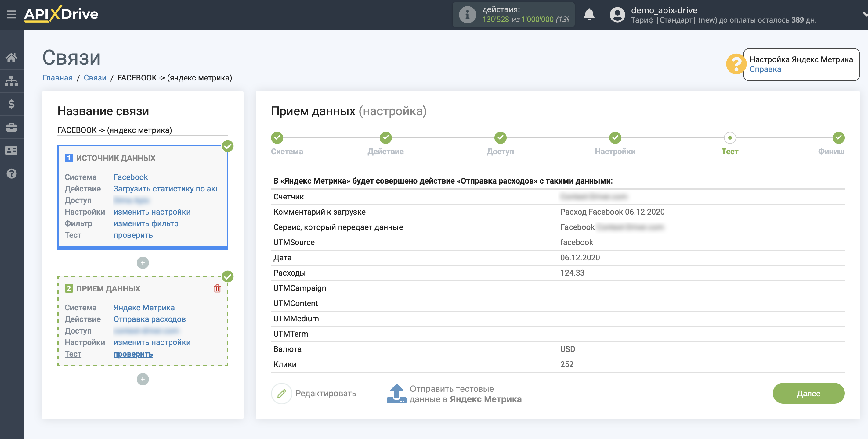Open Загрузить статистику action link
This screenshot has width=868, height=439.
tap(165, 189)
